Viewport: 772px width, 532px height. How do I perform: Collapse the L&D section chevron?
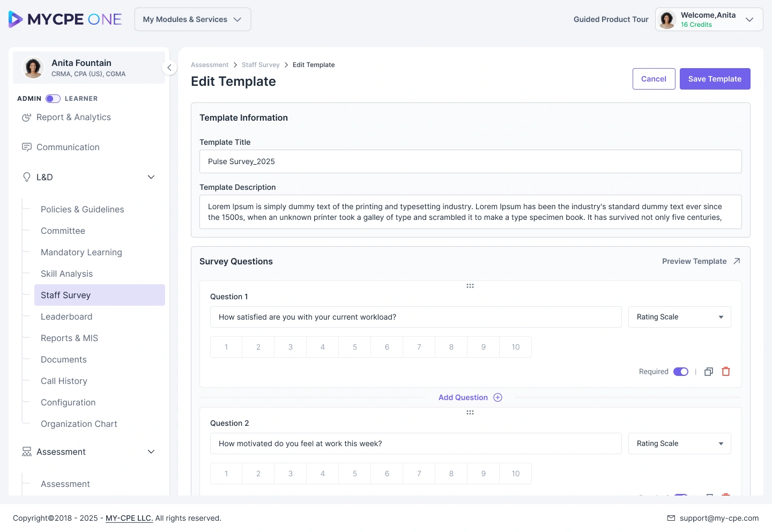[151, 177]
